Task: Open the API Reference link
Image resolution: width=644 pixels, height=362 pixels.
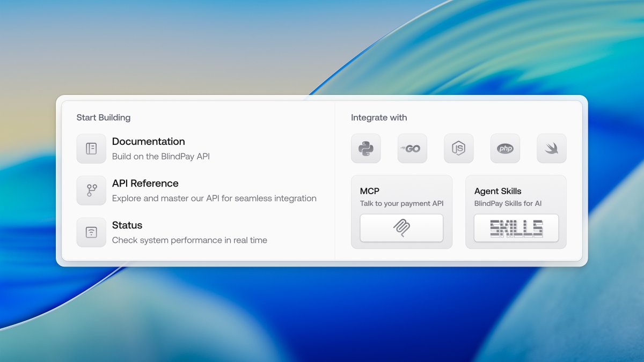Action: [145, 183]
